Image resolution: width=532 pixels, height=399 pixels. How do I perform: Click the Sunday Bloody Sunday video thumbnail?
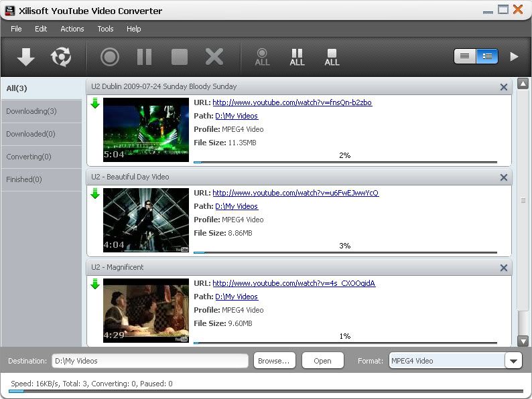pos(146,130)
